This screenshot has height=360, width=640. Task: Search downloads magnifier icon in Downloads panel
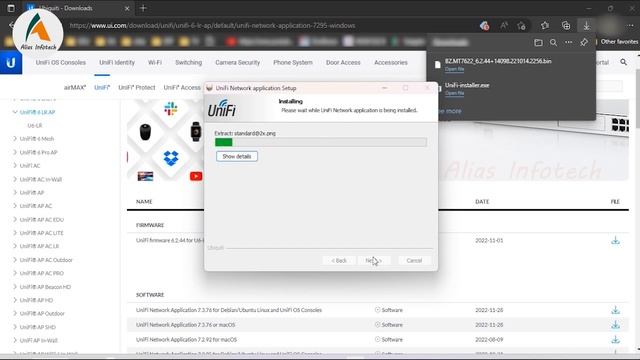(x=553, y=42)
